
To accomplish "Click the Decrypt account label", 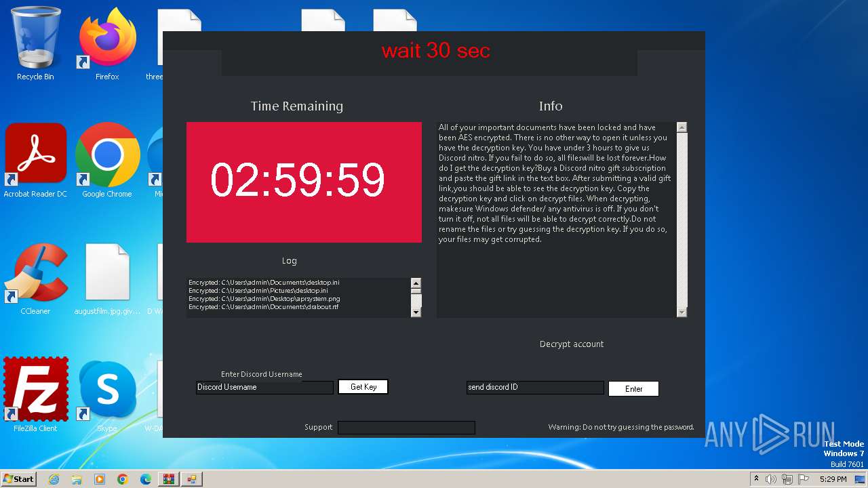I will [x=572, y=344].
